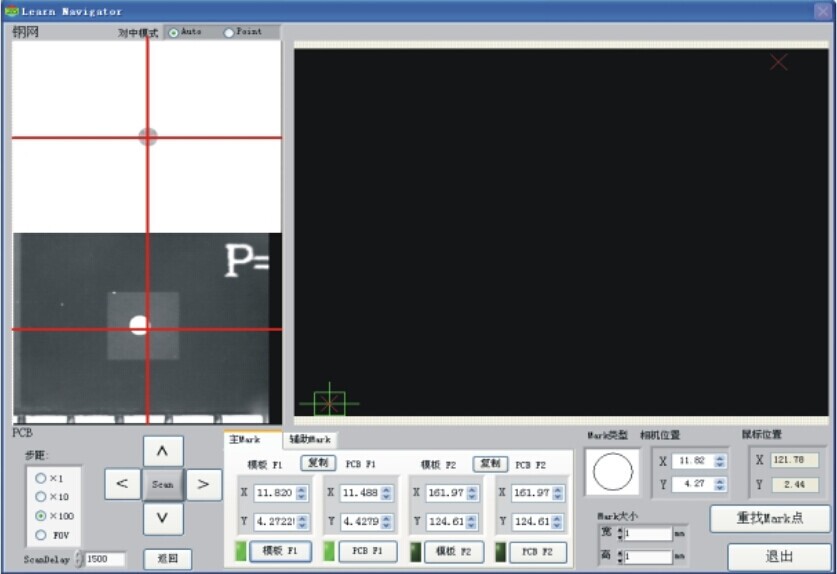Click the Scan button between the arrows
837x574 pixels.
162,484
